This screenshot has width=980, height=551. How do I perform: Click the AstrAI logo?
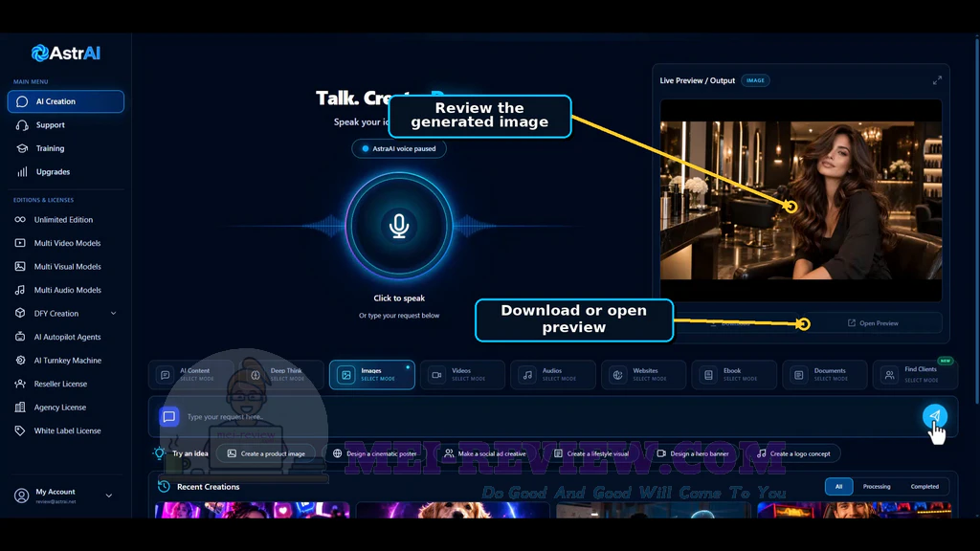pos(66,54)
